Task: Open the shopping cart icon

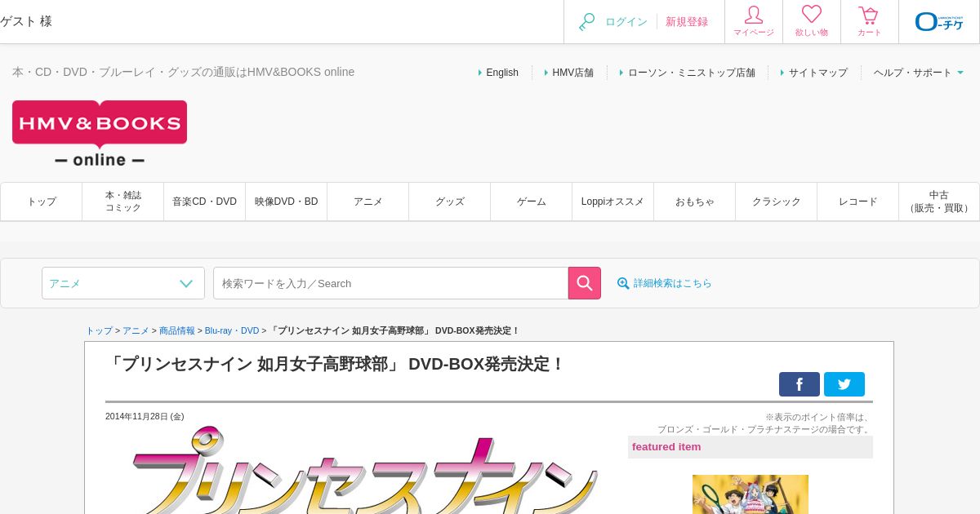Action: [869, 15]
